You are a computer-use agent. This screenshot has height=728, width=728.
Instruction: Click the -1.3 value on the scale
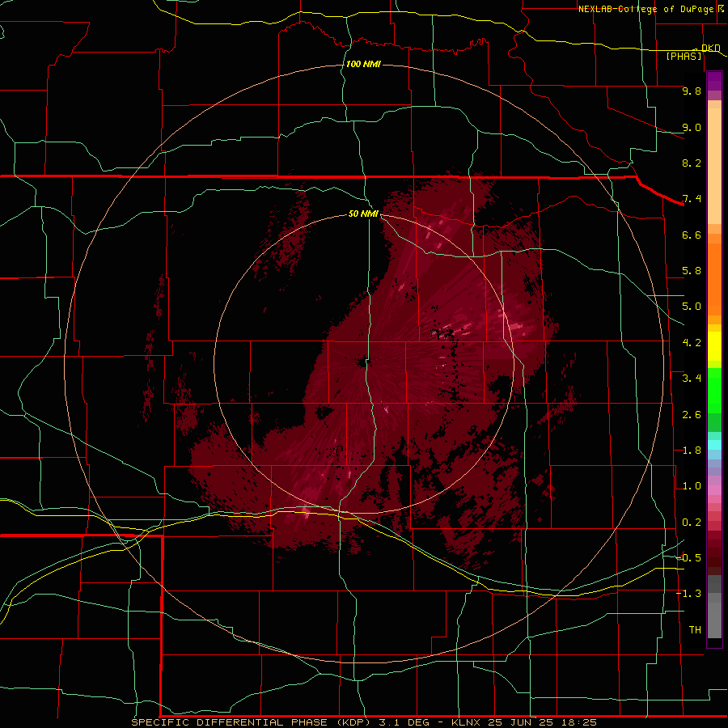click(688, 594)
